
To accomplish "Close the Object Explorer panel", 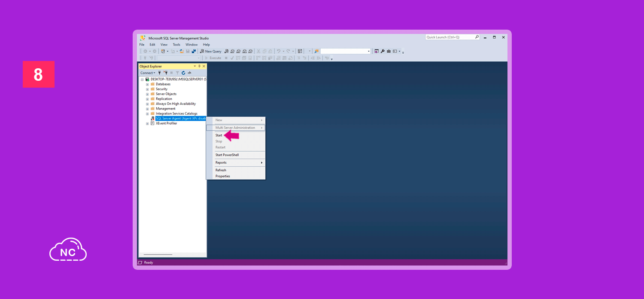I will [204, 66].
